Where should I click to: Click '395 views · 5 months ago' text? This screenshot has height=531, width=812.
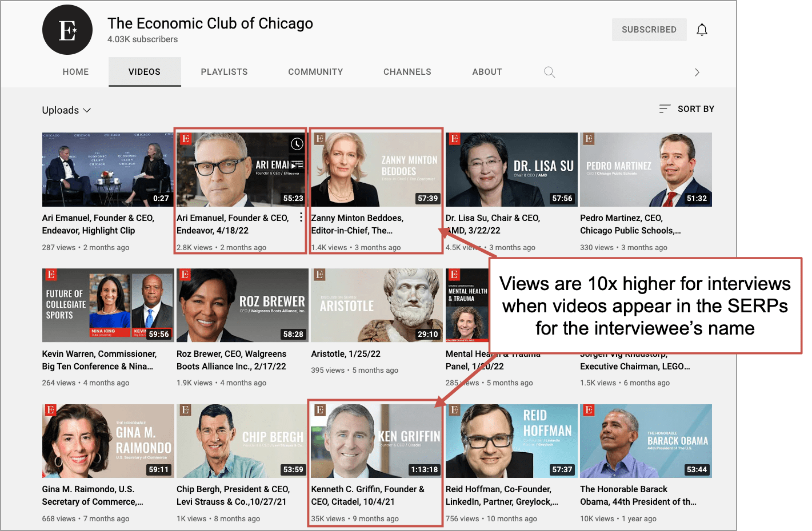(x=355, y=371)
